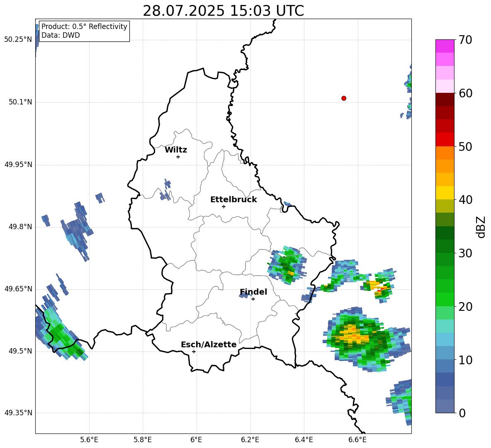Click the 20 colorbar tick label
This screenshot has height=448, width=491.
pyautogui.click(x=465, y=307)
